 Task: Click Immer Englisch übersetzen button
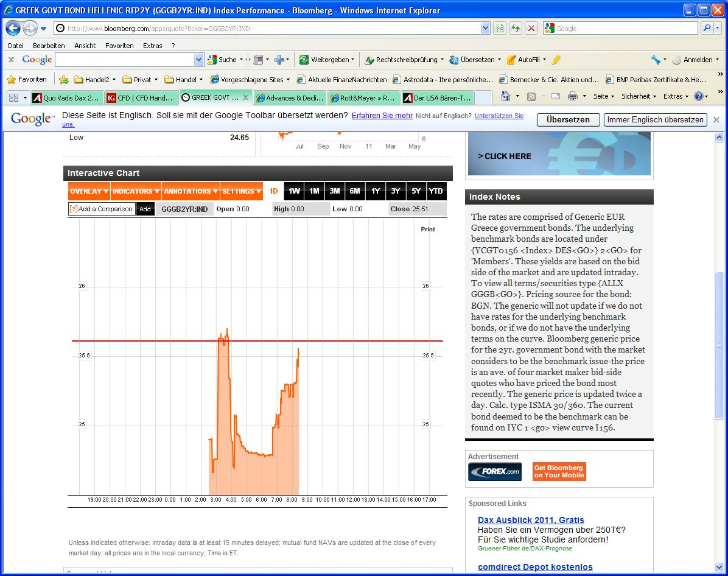pyautogui.click(x=655, y=120)
